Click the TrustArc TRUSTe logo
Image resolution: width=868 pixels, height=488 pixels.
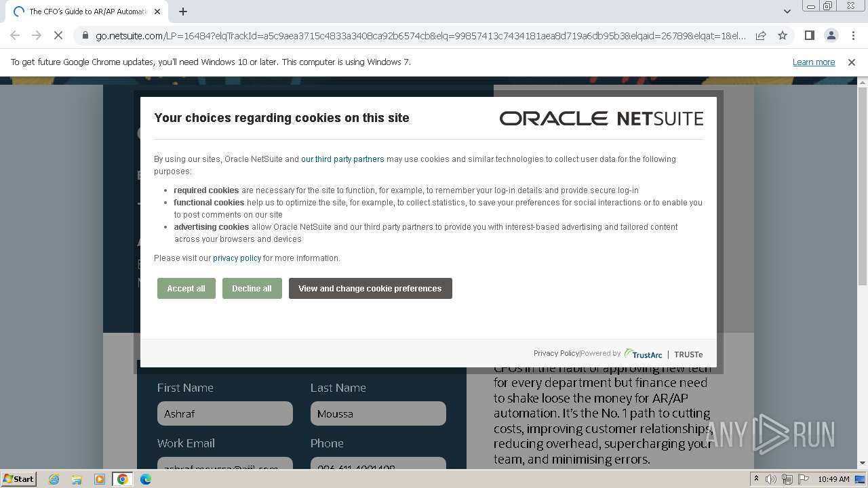tap(663, 354)
